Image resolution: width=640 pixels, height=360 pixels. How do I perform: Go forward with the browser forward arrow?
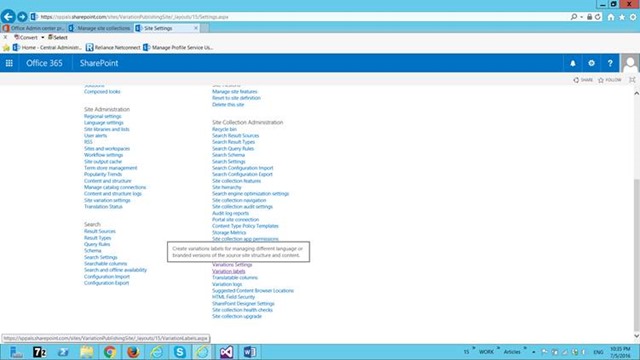click(x=22, y=17)
